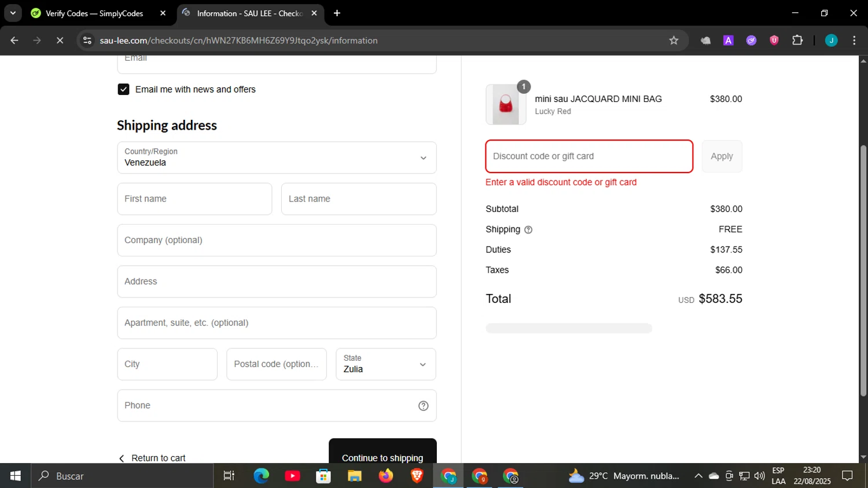
Task: Click the Address input field
Action: tap(277, 281)
